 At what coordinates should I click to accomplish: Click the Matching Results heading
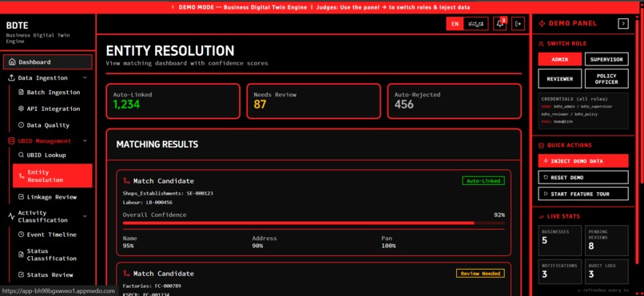point(157,144)
